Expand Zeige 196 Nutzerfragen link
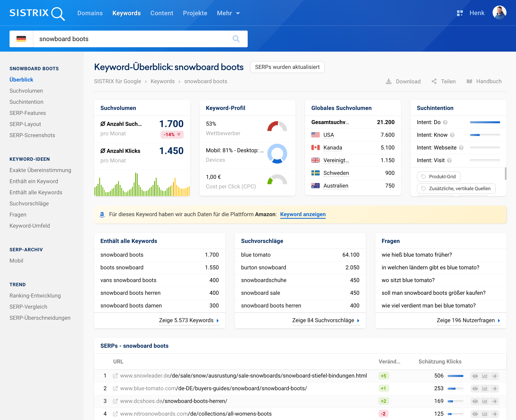This screenshot has height=420, width=516. [x=468, y=320]
